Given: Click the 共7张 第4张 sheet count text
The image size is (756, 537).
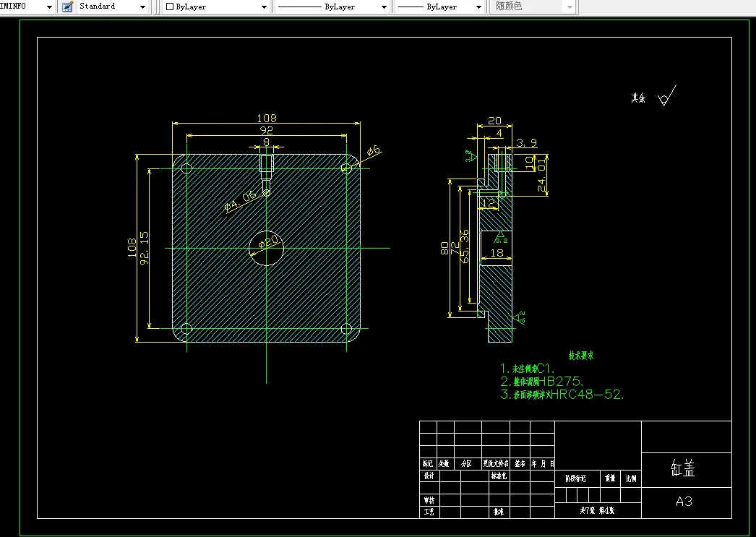Looking at the screenshot, I should 597,510.
